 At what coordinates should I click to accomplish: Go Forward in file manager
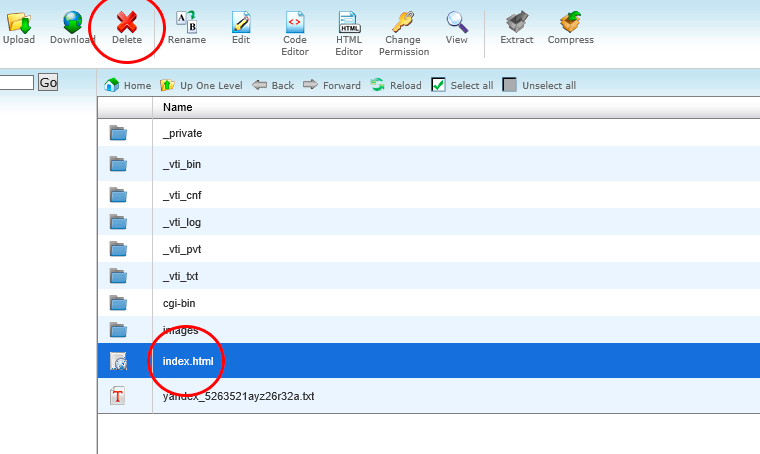pos(332,85)
